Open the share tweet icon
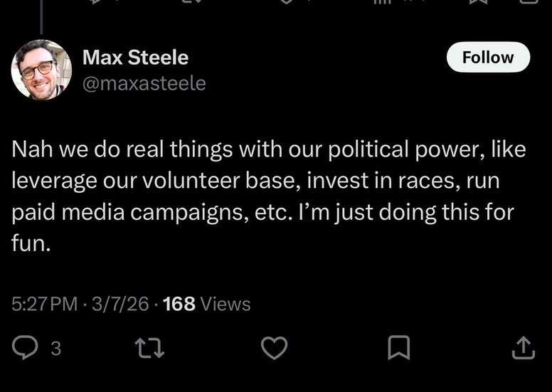 pyautogui.click(x=523, y=348)
